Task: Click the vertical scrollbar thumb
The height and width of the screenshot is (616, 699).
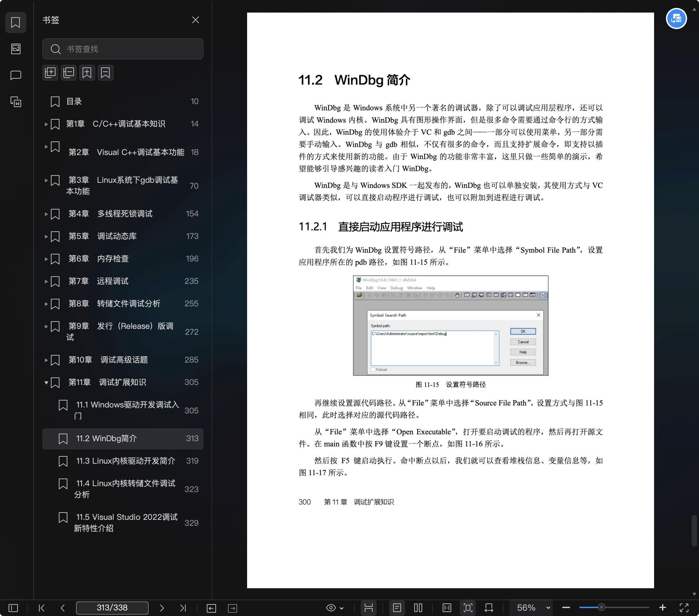Action: [x=694, y=531]
